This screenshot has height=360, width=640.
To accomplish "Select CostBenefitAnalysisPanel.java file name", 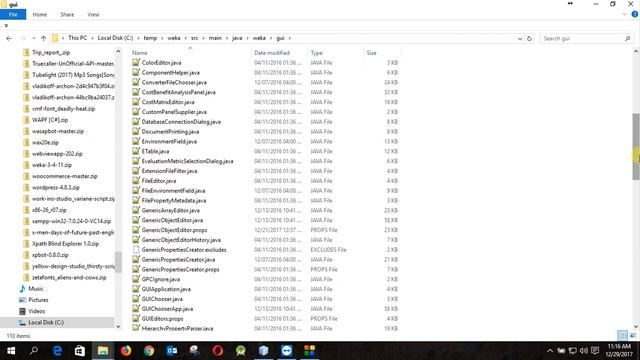I will pos(178,92).
